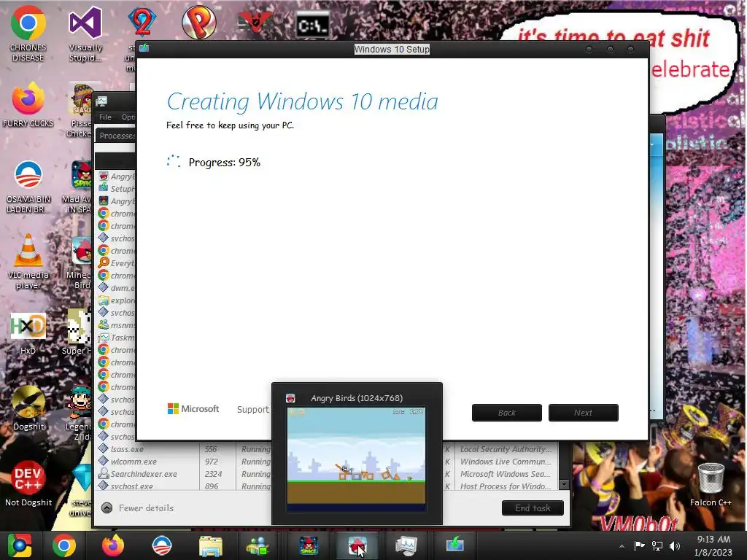Screen dimensions: 747x560
Task: Select the dwm.exe process row
Action: point(116,288)
